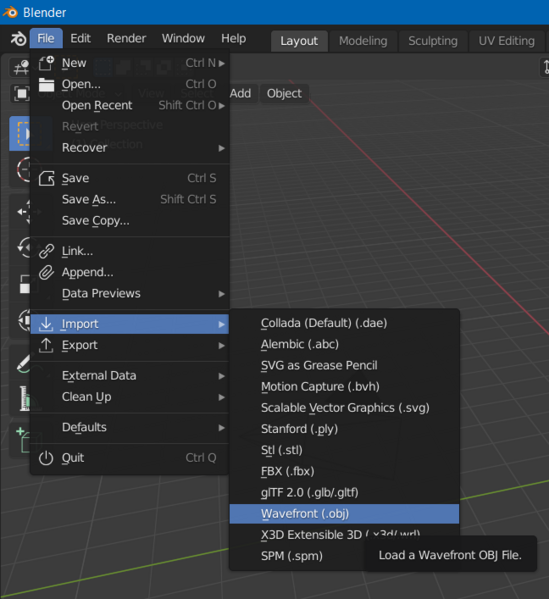Import Wavefront (.obj) file
Screen dimensions: 549x599
(x=344, y=514)
